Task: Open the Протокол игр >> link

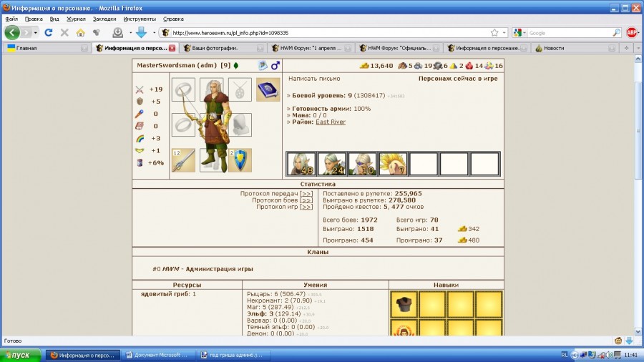Action: (306, 207)
